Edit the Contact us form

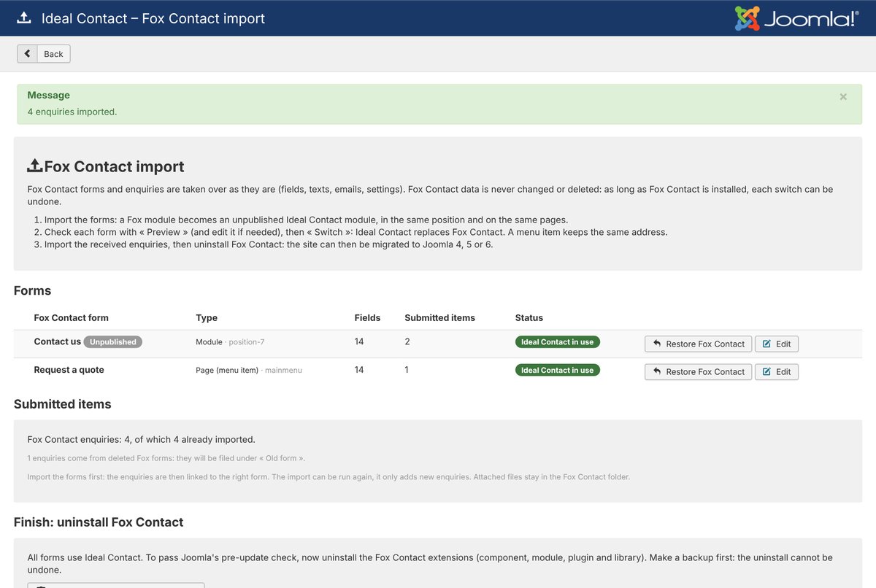pyautogui.click(x=777, y=344)
